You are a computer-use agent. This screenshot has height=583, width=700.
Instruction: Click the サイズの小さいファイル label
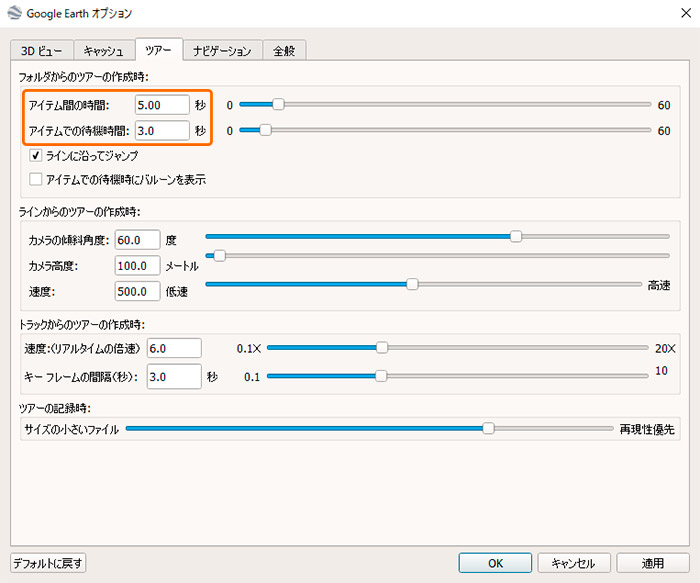click(x=71, y=429)
